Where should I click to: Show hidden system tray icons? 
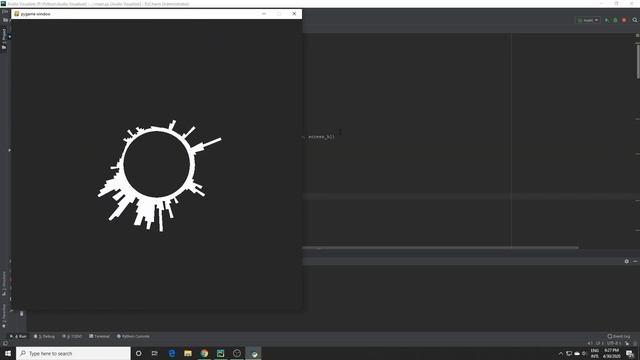click(x=561, y=353)
